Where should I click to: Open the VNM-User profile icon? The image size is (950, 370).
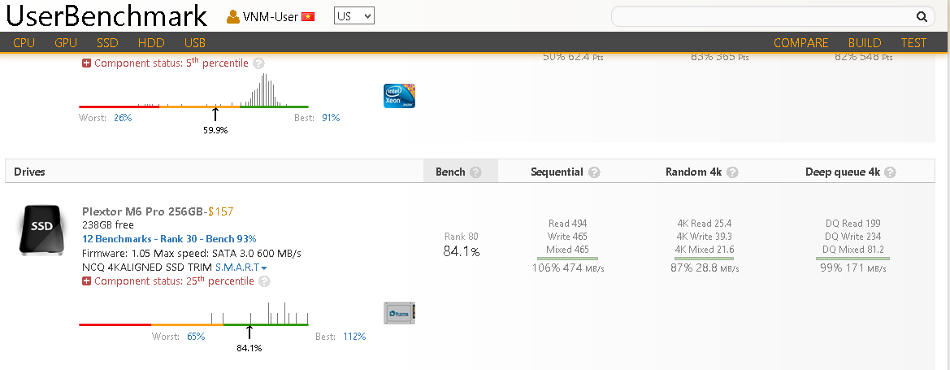point(233,17)
